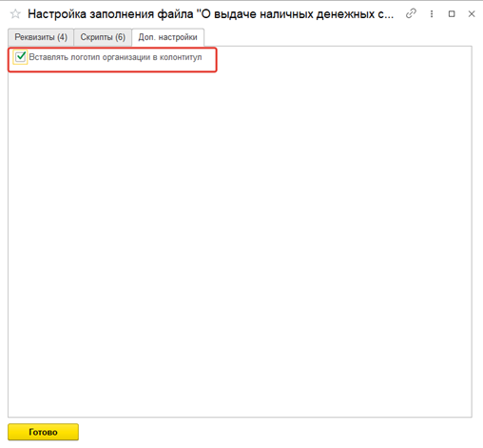Click the Вставлять логотип организации в колонтитул label
This screenshot has height=448, width=483.
[115, 57]
